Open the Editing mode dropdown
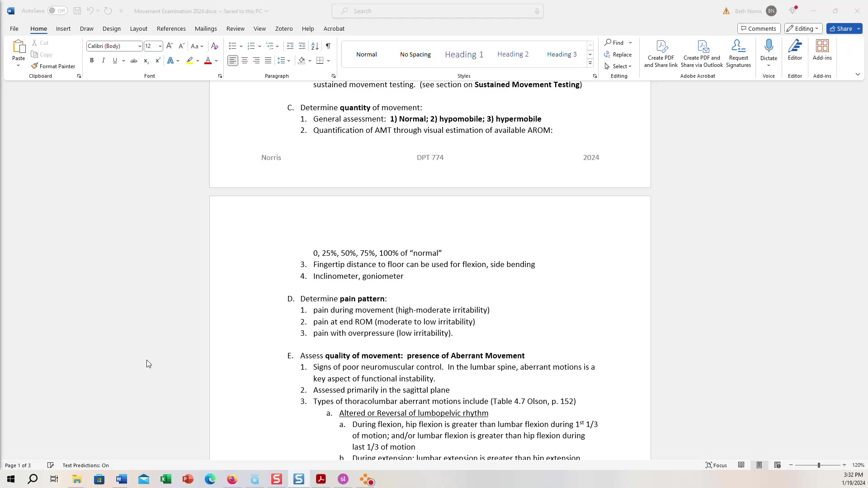This screenshot has height=488, width=868. pos(803,28)
